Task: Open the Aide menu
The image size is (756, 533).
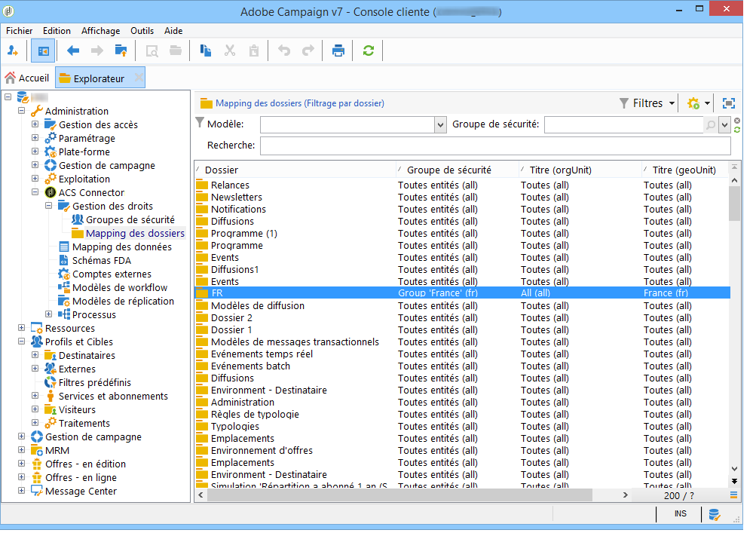Action: (x=173, y=31)
